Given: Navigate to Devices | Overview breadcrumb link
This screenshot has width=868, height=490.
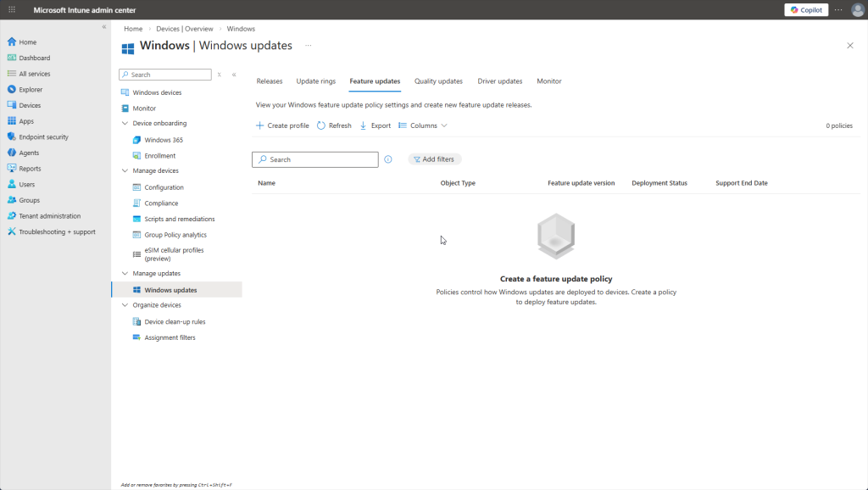Looking at the screenshot, I should click(x=184, y=29).
